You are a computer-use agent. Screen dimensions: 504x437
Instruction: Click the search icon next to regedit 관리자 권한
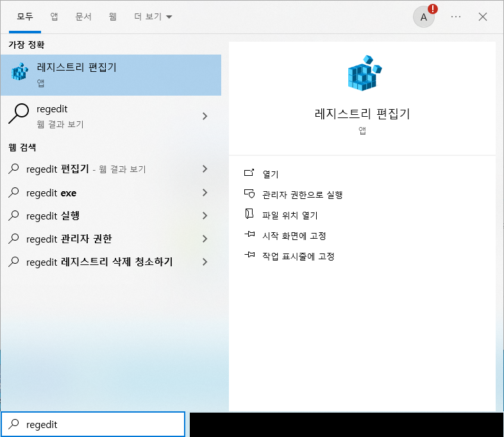click(x=13, y=239)
